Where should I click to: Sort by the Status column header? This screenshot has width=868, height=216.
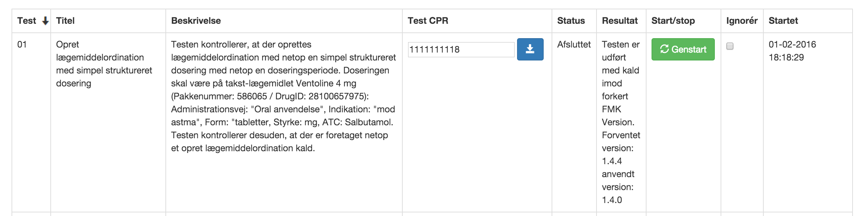pyautogui.click(x=571, y=21)
